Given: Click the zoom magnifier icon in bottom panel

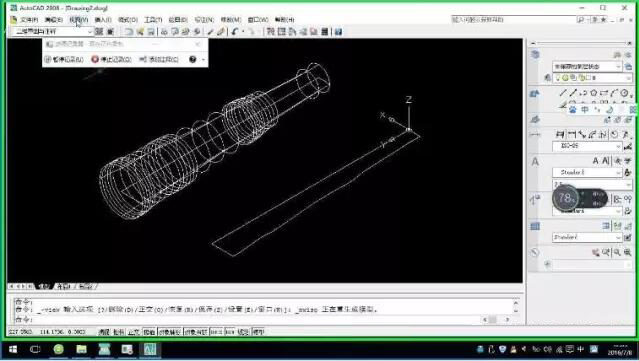Looking at the screenshot, I should (x=617, y=253).
